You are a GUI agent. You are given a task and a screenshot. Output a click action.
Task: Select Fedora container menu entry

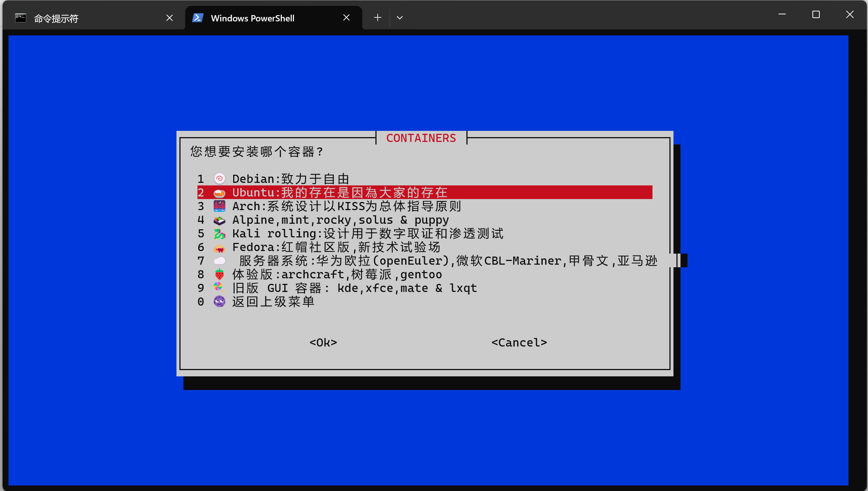coord(336,247)
